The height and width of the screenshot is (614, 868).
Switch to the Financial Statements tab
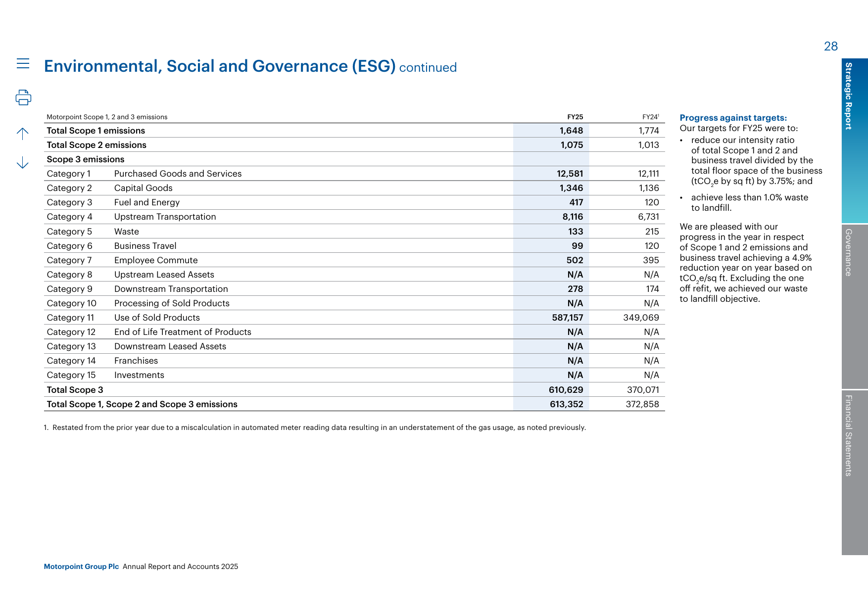click(x=855, y=472)
